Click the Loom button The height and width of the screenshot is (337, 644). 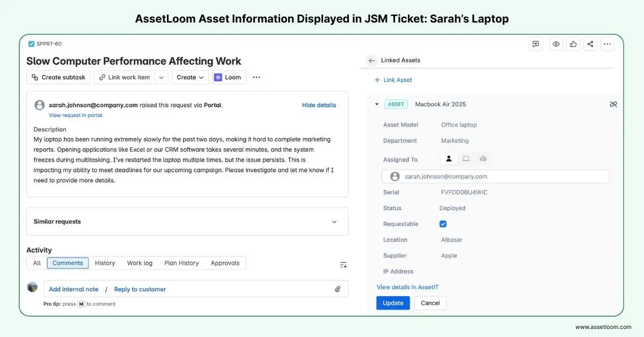tap(229, 77)
